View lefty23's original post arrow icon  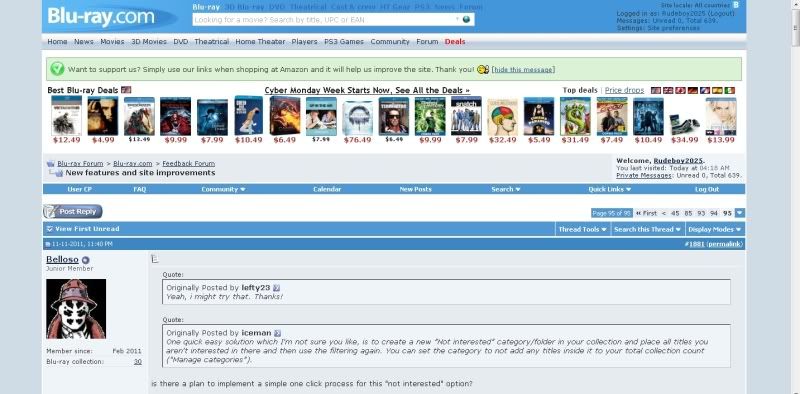click(277, 288)
